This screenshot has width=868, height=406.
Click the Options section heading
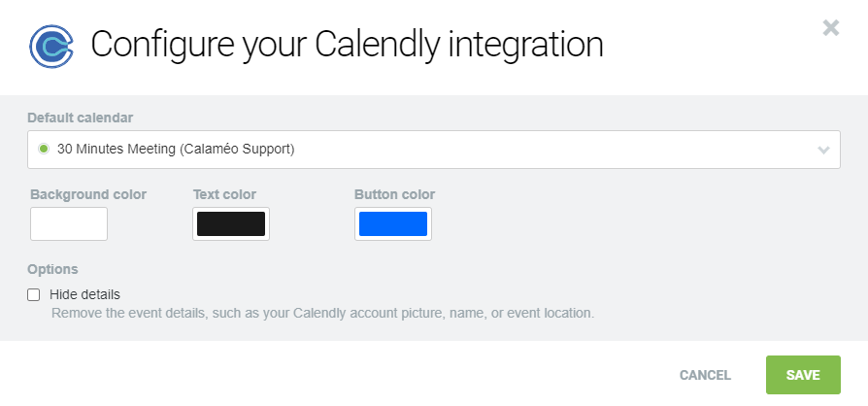[x=52, y=269]
